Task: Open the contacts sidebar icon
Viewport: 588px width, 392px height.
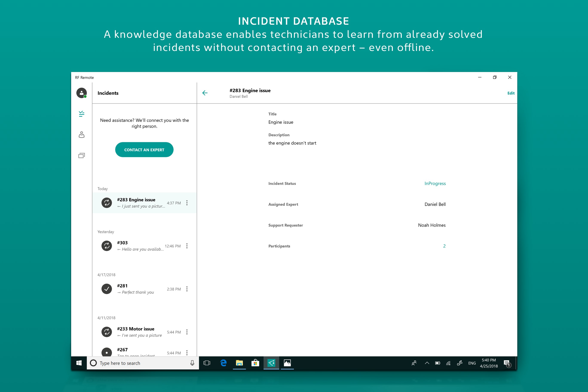Action: (x=81, y=135)
